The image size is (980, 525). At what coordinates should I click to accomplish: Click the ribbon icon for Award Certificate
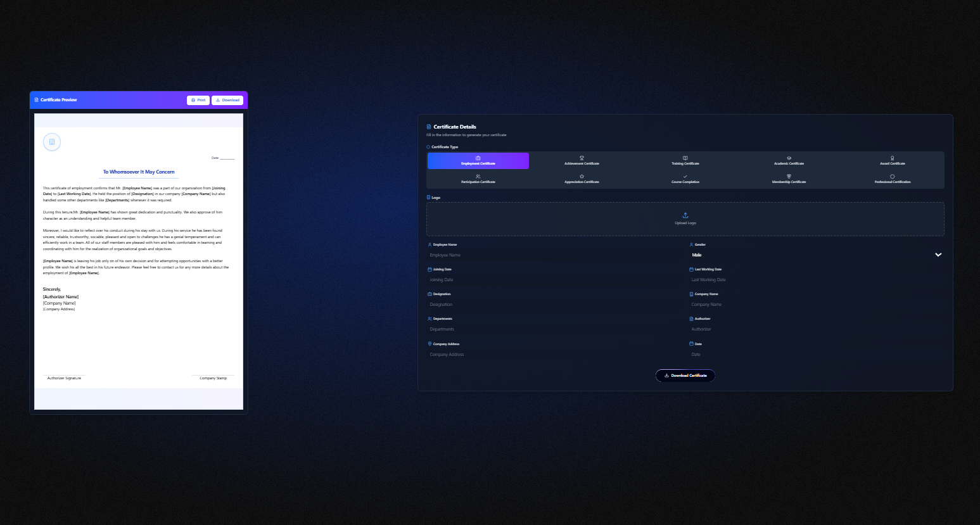coord(892,158)
